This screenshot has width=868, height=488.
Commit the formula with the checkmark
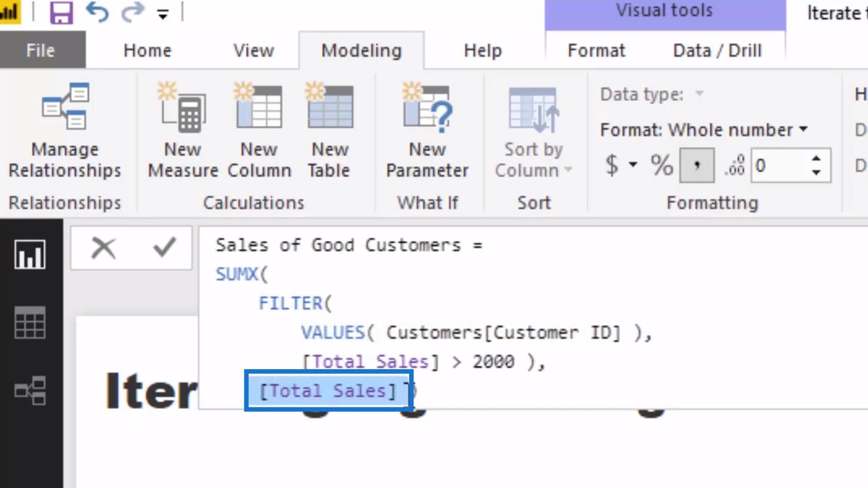point(165,248)
